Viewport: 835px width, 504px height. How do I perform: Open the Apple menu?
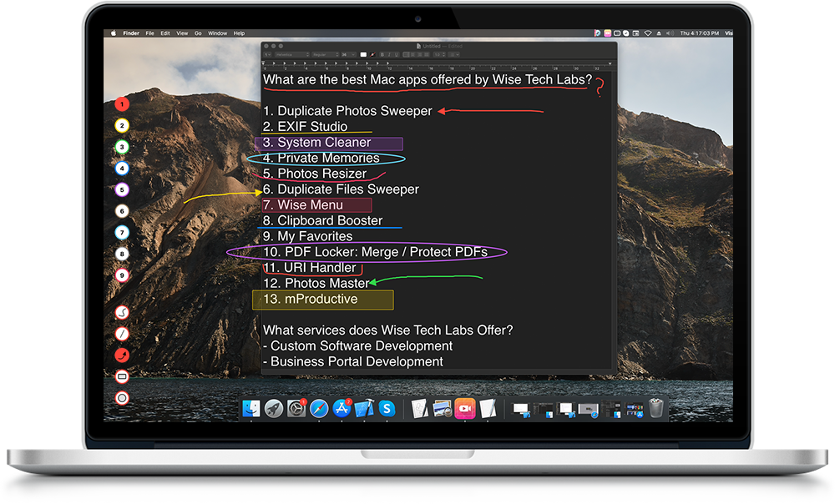(x=114, y=33)
